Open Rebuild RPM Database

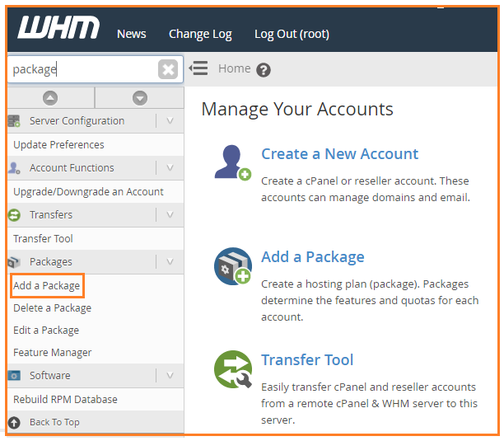(x=65, y=400)
